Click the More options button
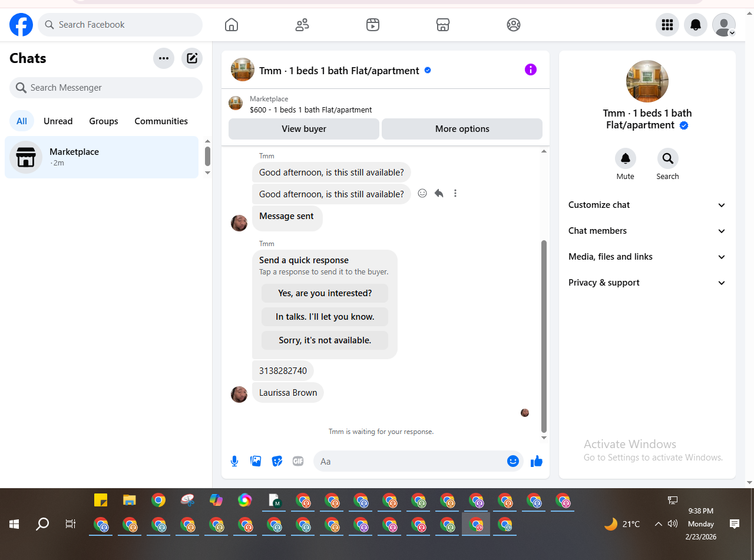Image resolution: width=754 pixels, height=560 pixels. click(462, 129)
